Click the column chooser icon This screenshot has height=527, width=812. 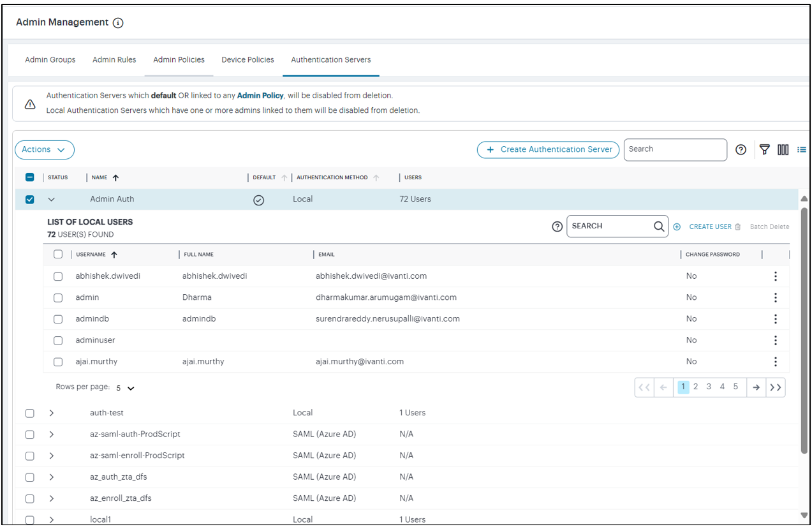[783, 149]
